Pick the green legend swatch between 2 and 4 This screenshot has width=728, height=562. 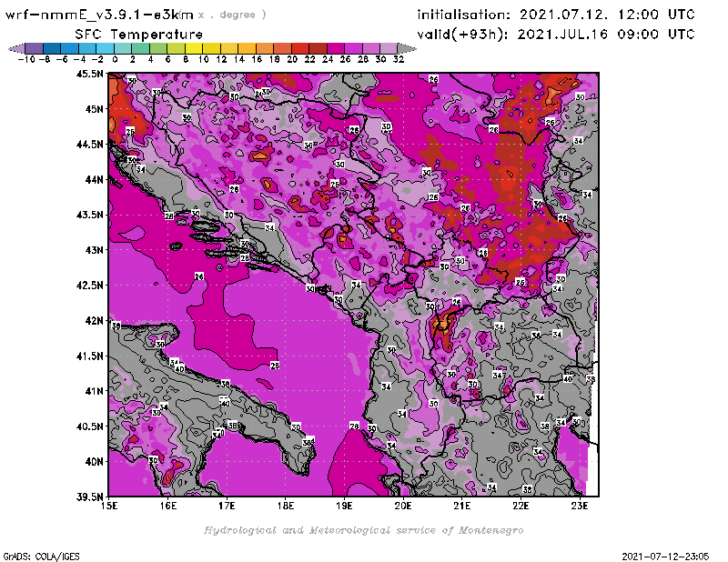pyautogui.click(x=140, y=48)
